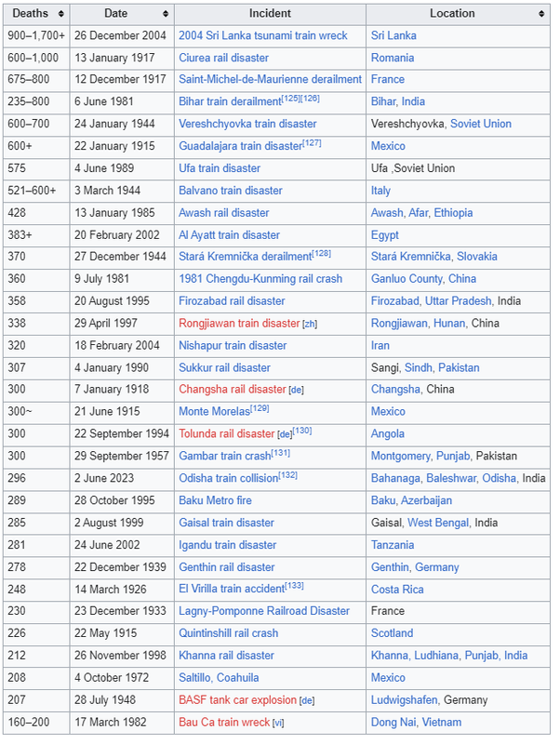This screenshot has height=744, width=560.
Task: Open Igandu train disaster article
Action: (227, 546)
